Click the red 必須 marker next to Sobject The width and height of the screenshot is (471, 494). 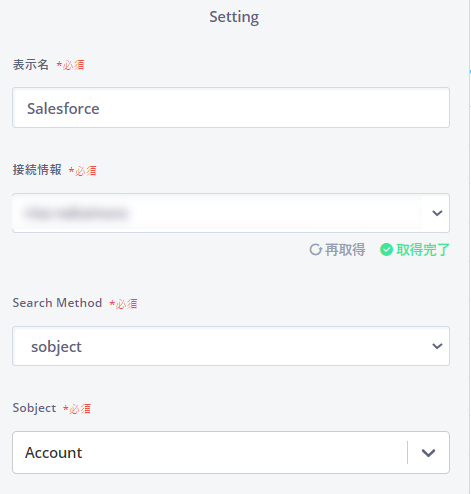77,409
